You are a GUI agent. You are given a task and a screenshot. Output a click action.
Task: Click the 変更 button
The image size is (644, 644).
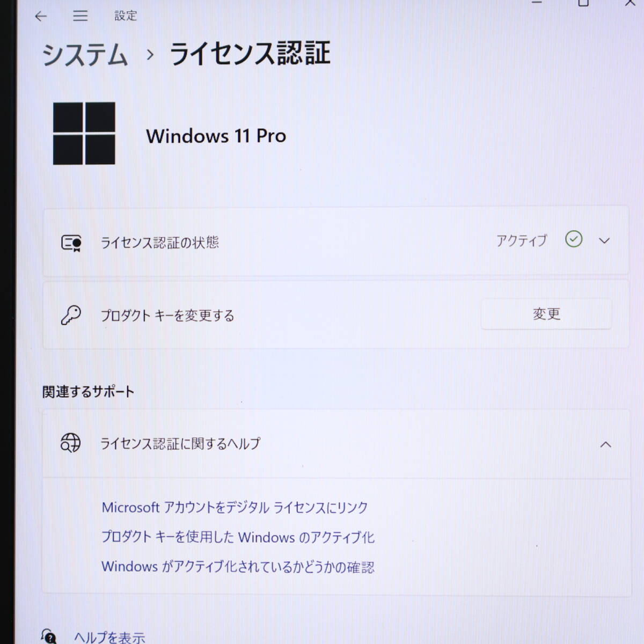pyautogui.click(x=546, y=314)
